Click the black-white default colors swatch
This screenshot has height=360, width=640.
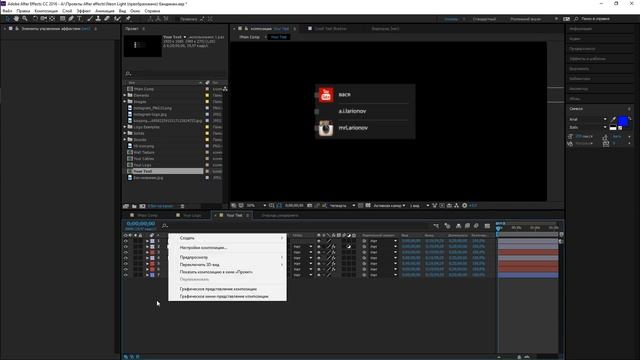pos(613,128)
